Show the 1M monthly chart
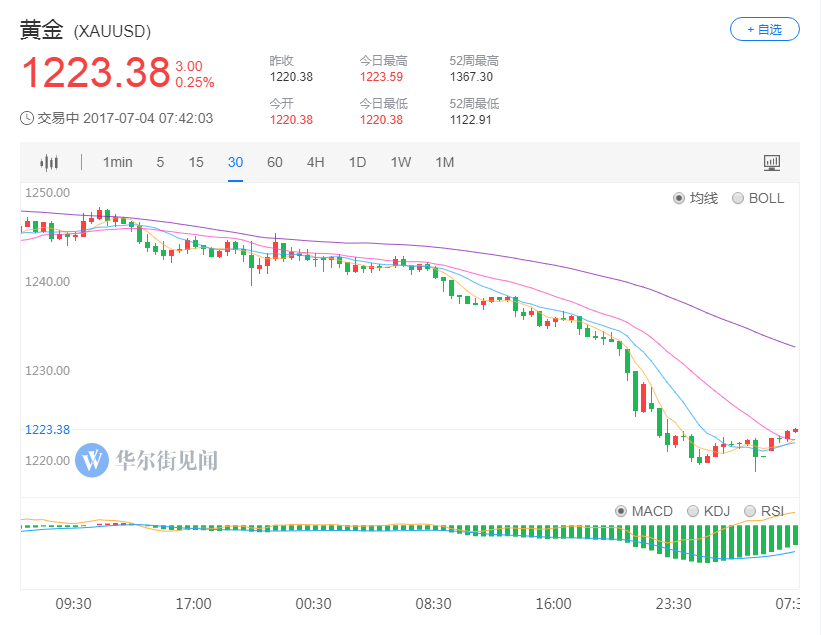Viewport: 821px width, 635px height. [x=445, y=163]
